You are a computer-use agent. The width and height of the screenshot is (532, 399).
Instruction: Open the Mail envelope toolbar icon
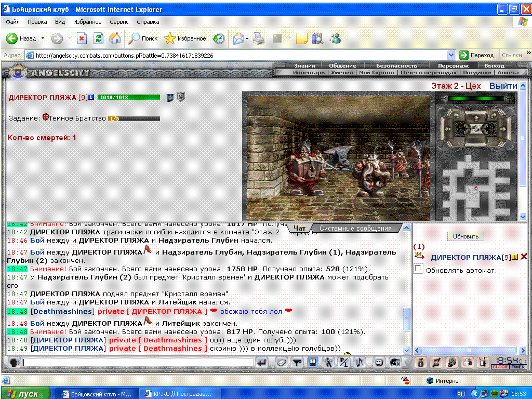point(238,38)
